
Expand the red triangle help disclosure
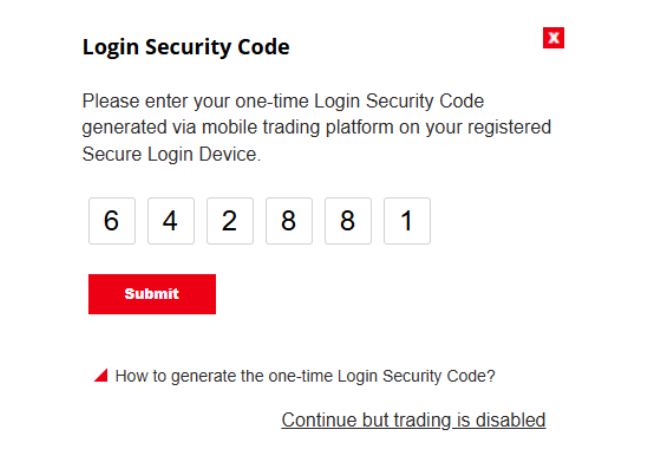tap(100, 376)
